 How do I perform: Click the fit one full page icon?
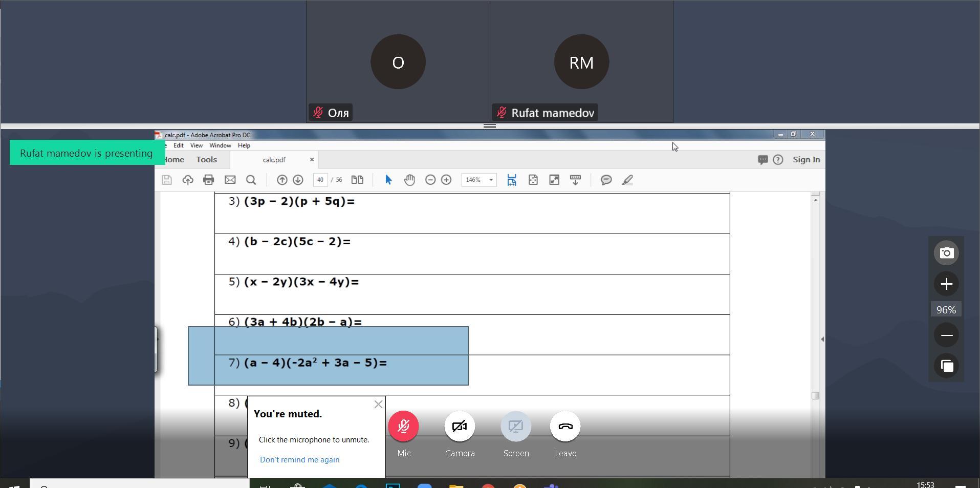point(533,180)
